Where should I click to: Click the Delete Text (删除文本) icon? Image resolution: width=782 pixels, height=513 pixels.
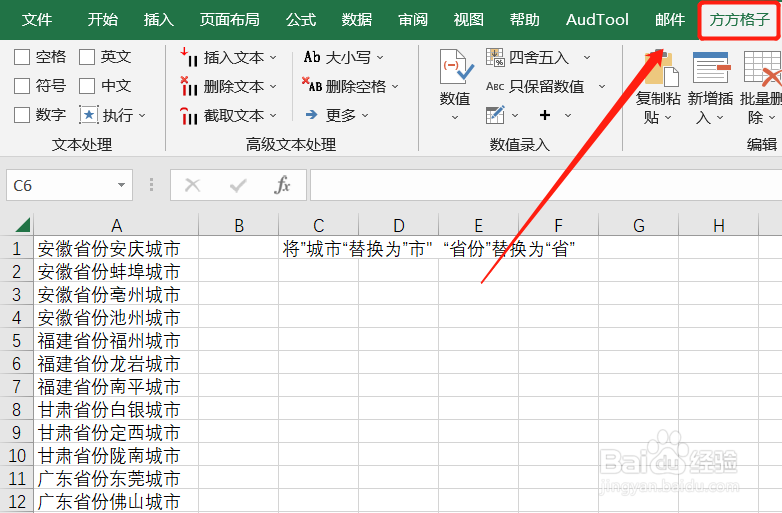pyautogui.click(x=189, y=86)
